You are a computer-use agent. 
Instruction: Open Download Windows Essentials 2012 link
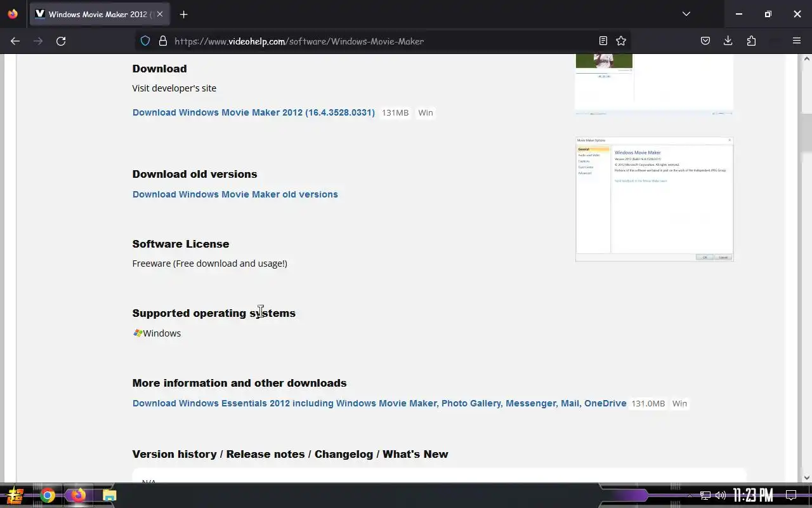[379, 403]
